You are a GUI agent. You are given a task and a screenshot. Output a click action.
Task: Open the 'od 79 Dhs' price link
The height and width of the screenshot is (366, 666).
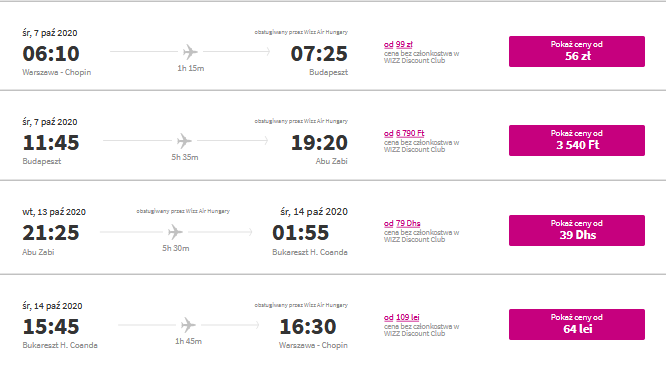tap(402, 223)
